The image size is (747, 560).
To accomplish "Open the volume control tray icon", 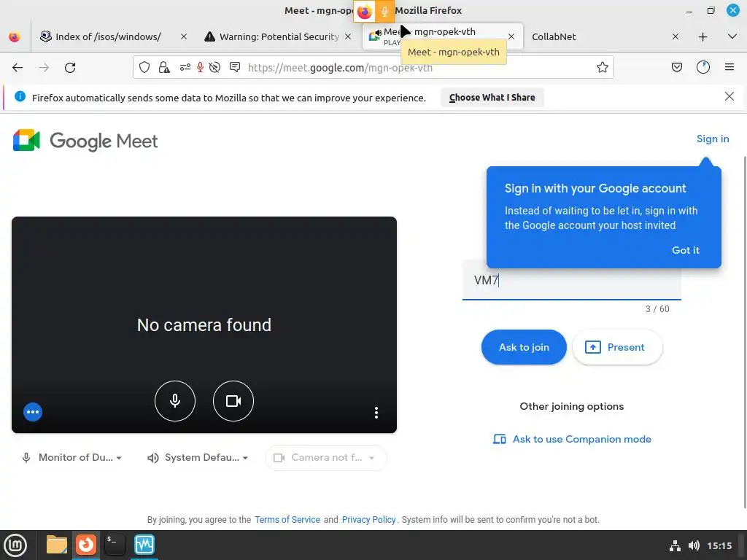I will [694, 545].
